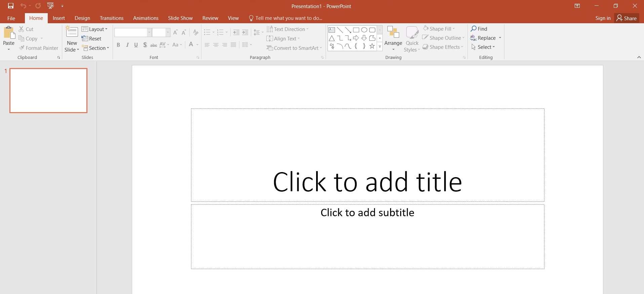Open Quick Styles gallery
The width and height of the screenshot is (644, 294).
point(412,39)
